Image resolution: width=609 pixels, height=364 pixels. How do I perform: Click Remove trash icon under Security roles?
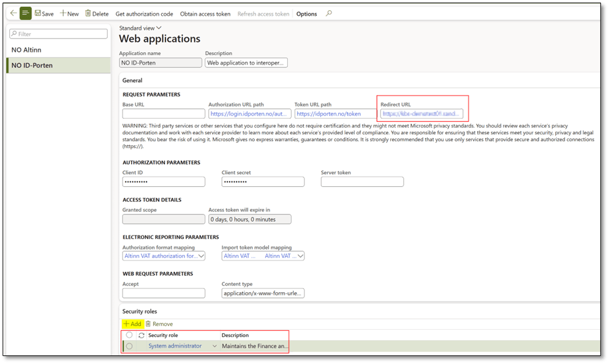pyautogui.click(x=148, y=324)
